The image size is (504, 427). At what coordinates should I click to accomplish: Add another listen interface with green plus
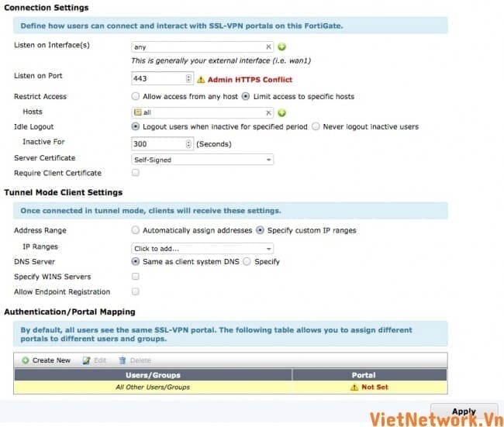(x=282, y=47)
